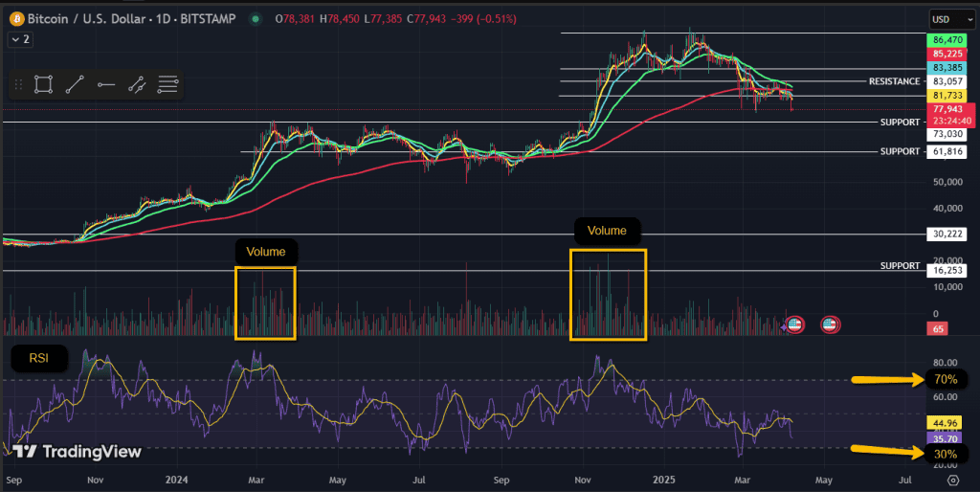980x492 pixels.
Task: Click the yellow 81,733 price tag
Action: [947, 96]
